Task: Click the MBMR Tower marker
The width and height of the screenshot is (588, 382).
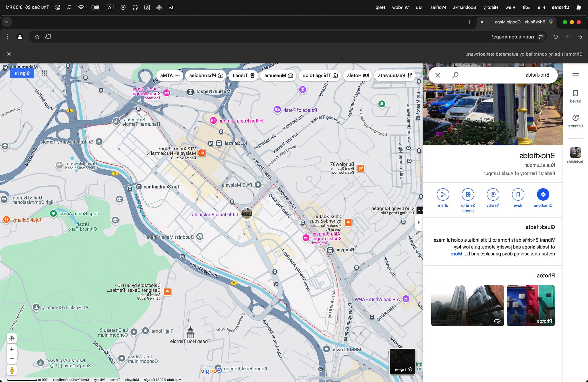Action: point(326,349)
